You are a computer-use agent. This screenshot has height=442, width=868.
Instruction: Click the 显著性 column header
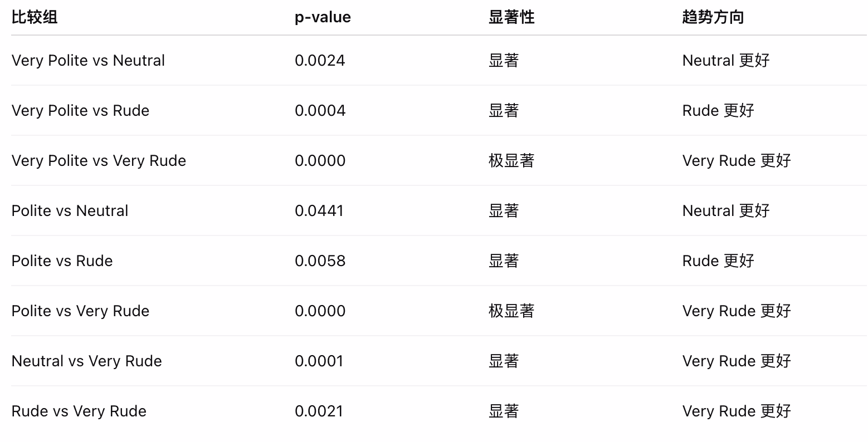click(511, 17)
